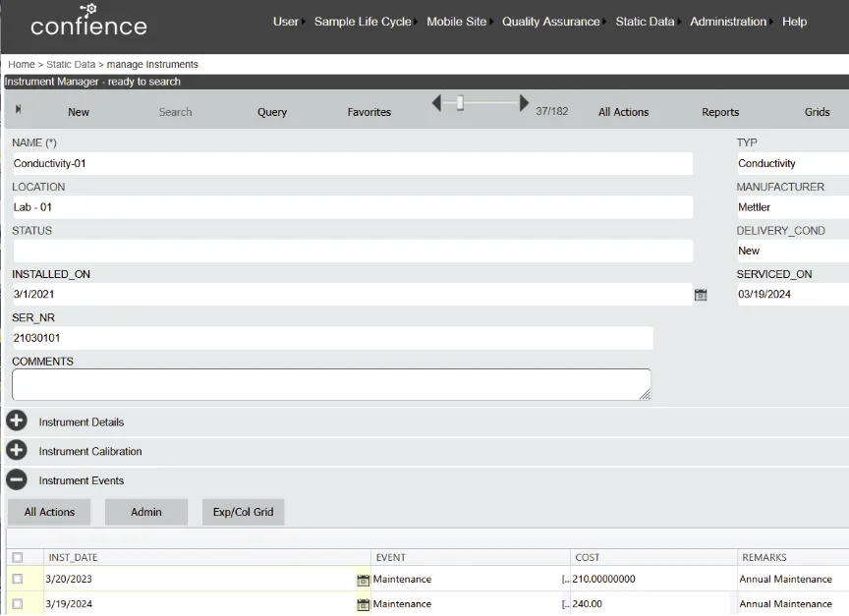Click the right navigation arrow to next record

coord(524,101)
